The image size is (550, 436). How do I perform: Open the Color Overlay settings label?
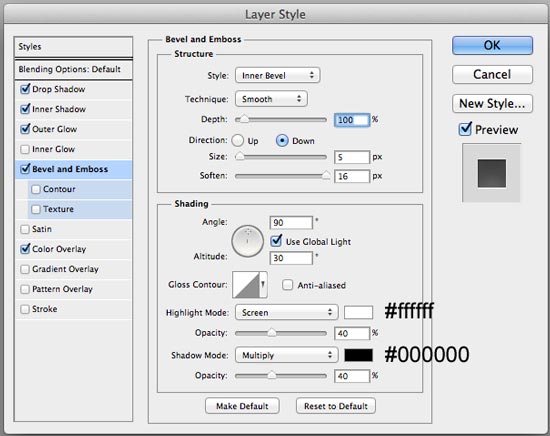point(59,249)
